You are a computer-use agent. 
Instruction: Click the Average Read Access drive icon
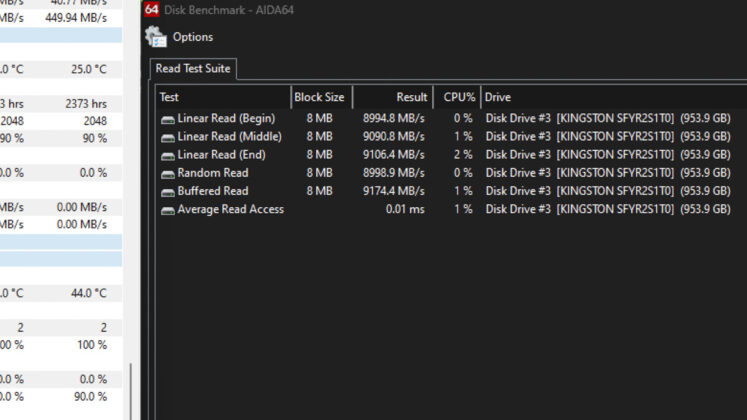(168, 210)
